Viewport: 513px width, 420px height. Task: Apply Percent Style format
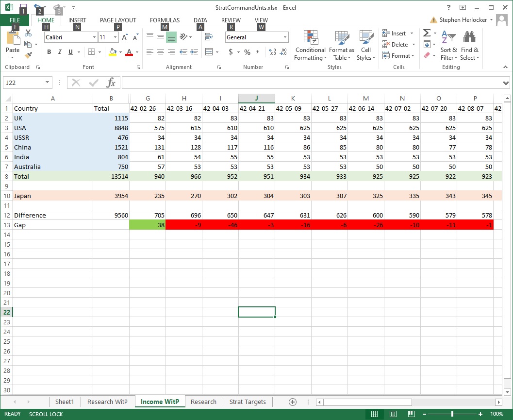[x=248, y=52]
